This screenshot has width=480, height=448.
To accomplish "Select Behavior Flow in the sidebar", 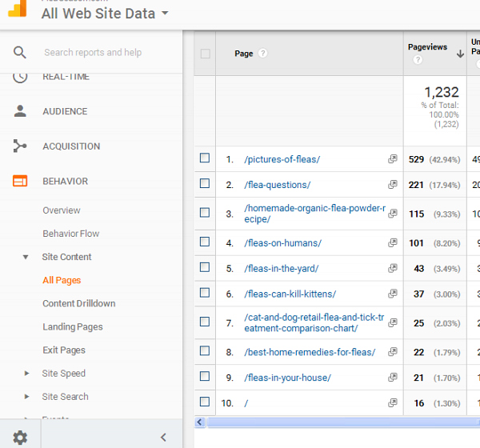I will [x=70, y=234].
